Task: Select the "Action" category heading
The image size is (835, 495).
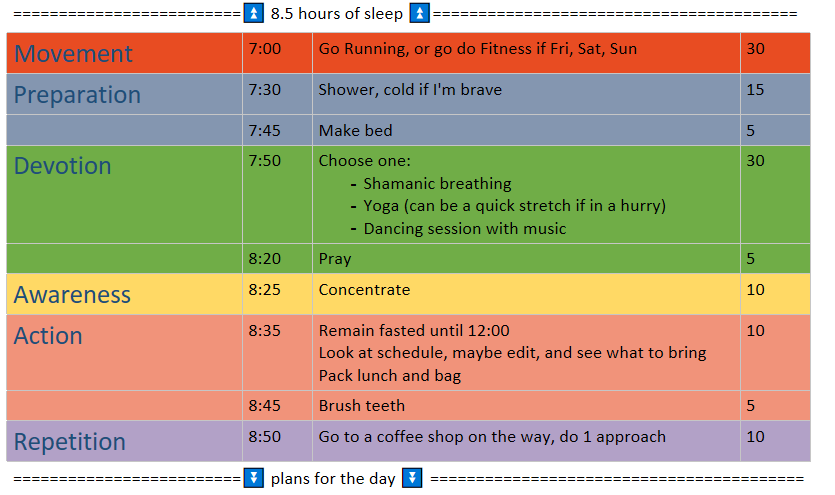Action: [48, 336]
